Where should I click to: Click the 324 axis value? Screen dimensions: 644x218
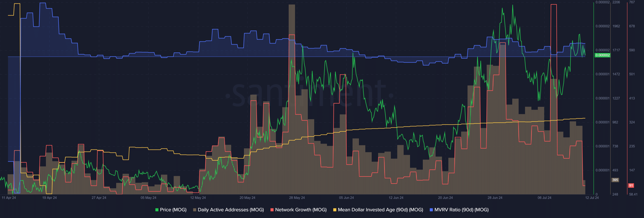(632, 122)
